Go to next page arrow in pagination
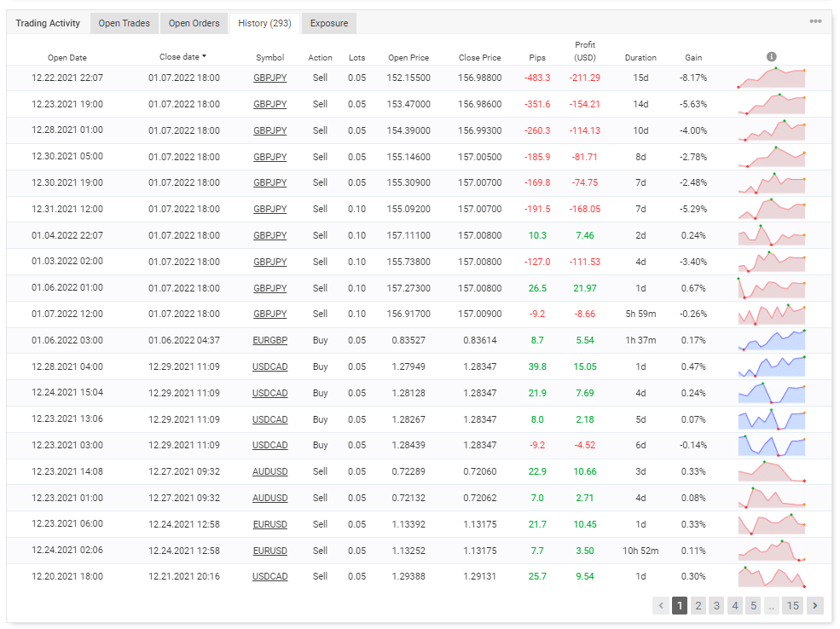Screen dimensions: 840x629 click(814, 605)
